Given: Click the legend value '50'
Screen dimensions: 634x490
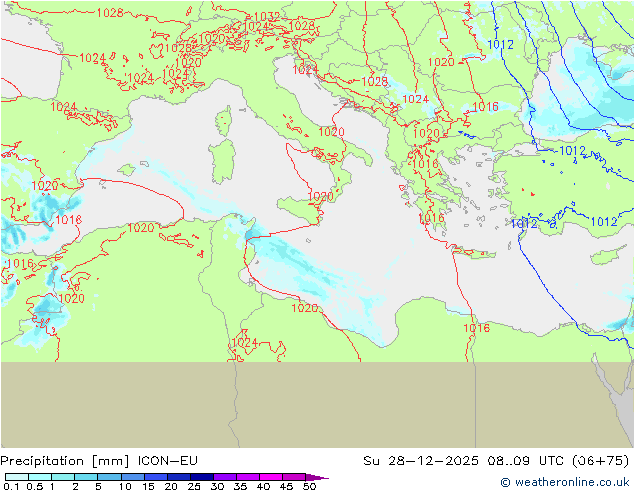Looking at the screenshot, I should tap(309, 486).
